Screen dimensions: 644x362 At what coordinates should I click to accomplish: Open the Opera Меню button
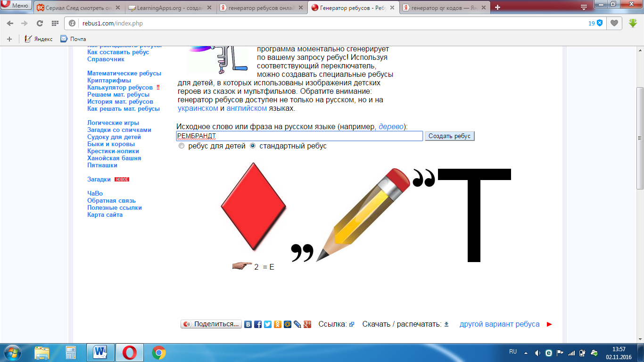pos(16,6)
